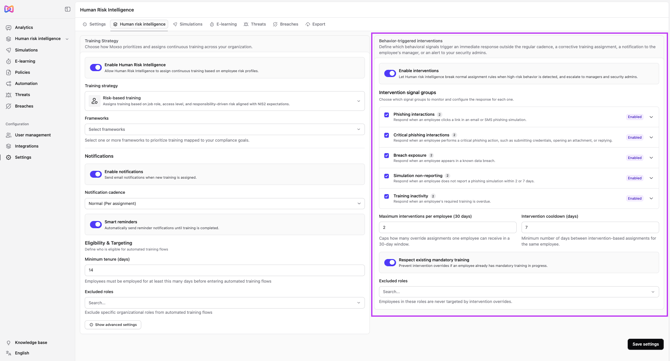Click Save settings button

click(646, 344)
